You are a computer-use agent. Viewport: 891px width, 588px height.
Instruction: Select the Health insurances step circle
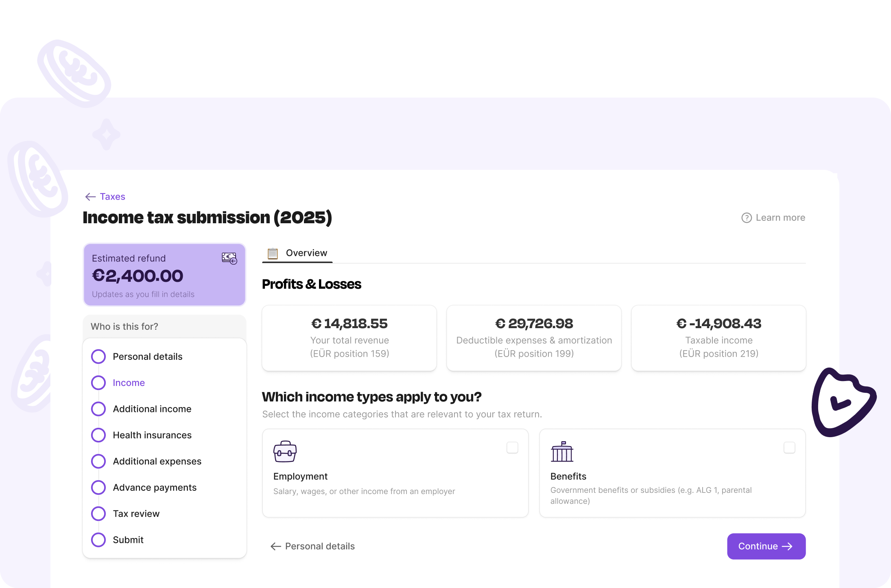point(98,435)
